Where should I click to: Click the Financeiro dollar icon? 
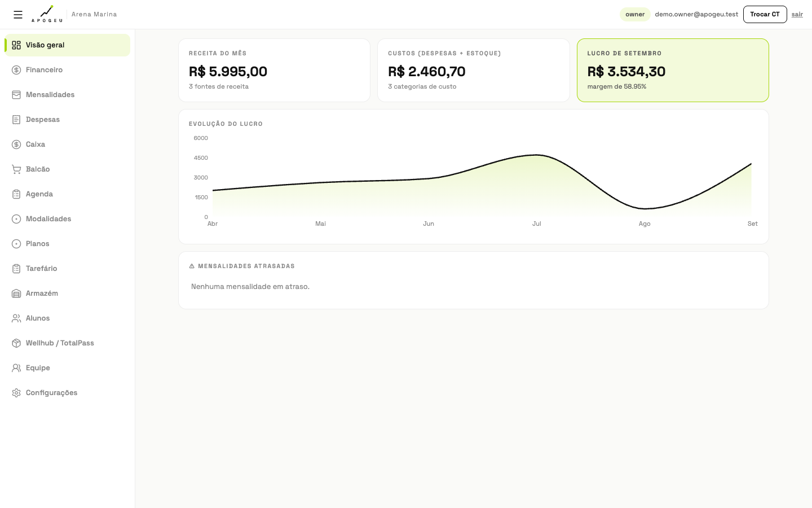click(x=16, y=70)
